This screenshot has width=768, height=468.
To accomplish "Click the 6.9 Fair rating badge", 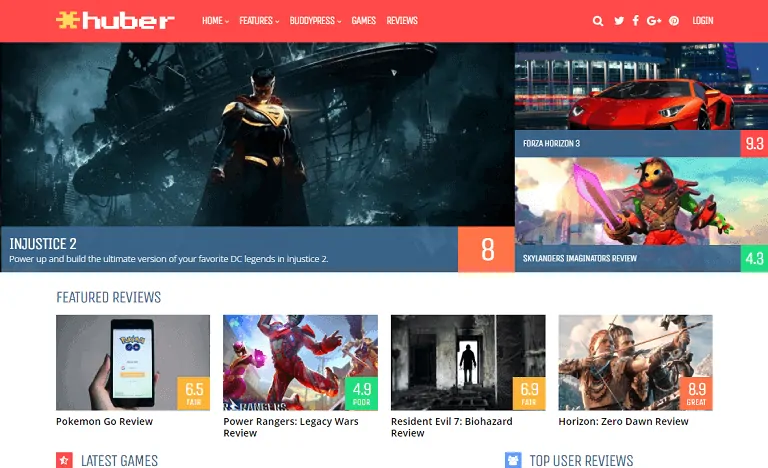I will (x=529, y=394).
